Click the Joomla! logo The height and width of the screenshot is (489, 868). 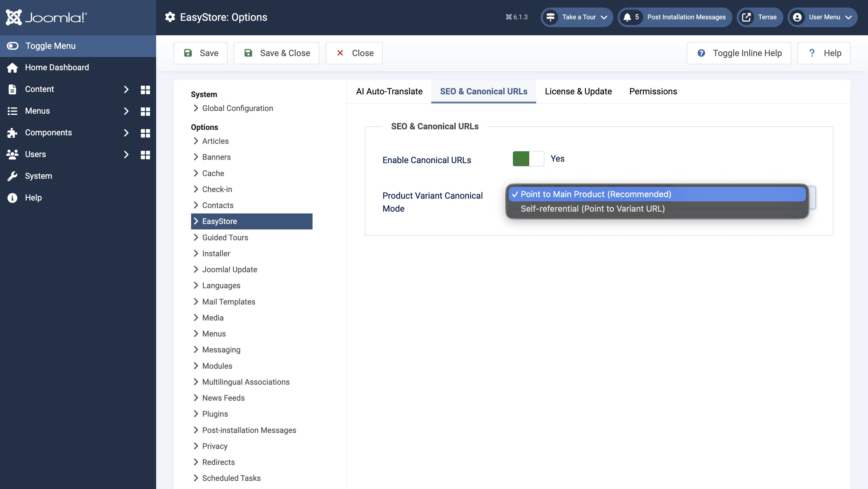46,17
